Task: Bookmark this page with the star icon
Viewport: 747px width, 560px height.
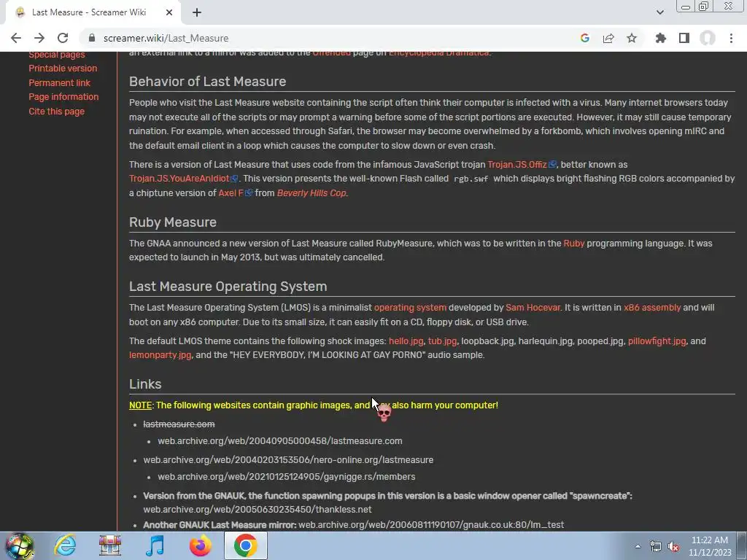Action: pyautogui.click(x=632, y=38)
